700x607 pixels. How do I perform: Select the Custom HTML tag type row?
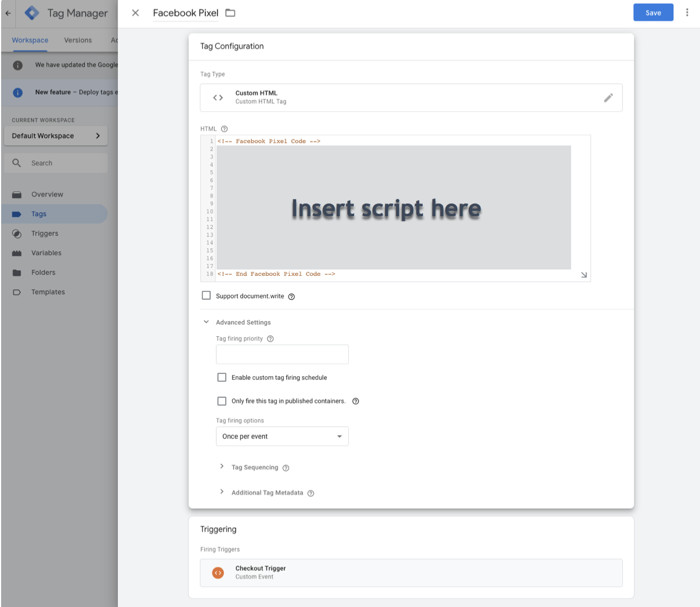pyautogui.click(x=411, y=98)
